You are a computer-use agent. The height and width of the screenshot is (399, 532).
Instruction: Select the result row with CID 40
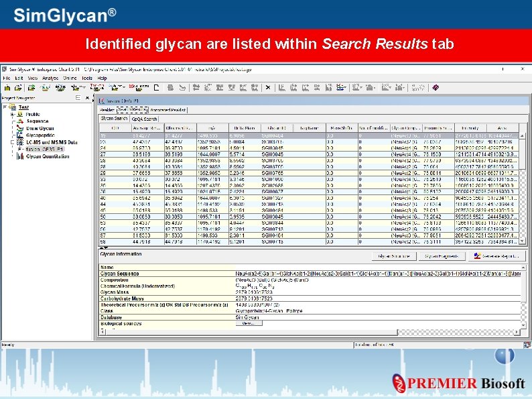click(309, 198)
